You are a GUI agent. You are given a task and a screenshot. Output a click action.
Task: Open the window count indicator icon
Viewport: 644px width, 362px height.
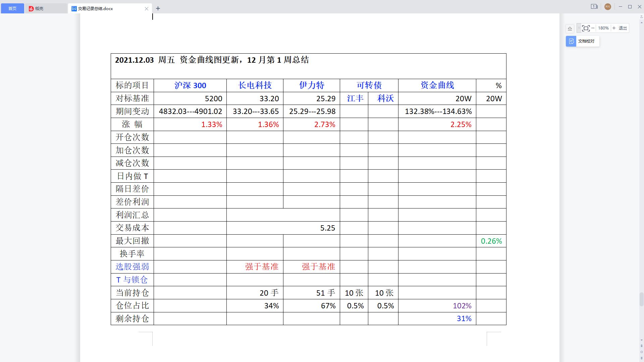coord(594,6)
